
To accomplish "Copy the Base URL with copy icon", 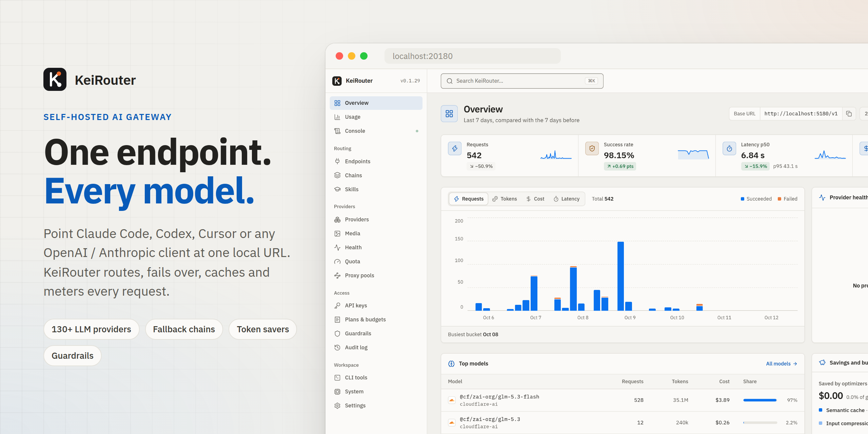I will (849, 114).
